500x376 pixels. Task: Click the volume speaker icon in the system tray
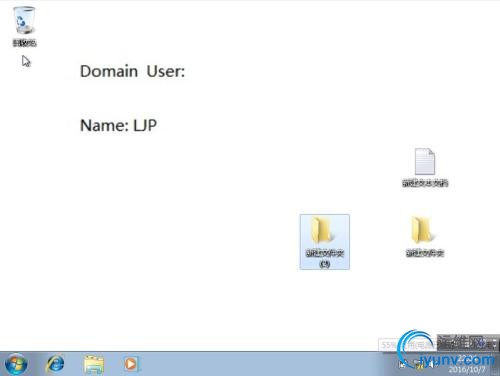click(433, 365)
